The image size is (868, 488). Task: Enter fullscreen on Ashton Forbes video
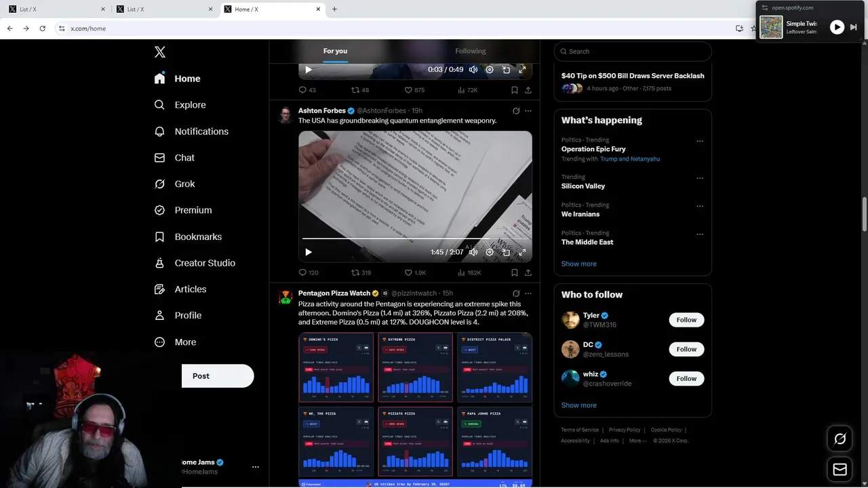click(522, 252)
